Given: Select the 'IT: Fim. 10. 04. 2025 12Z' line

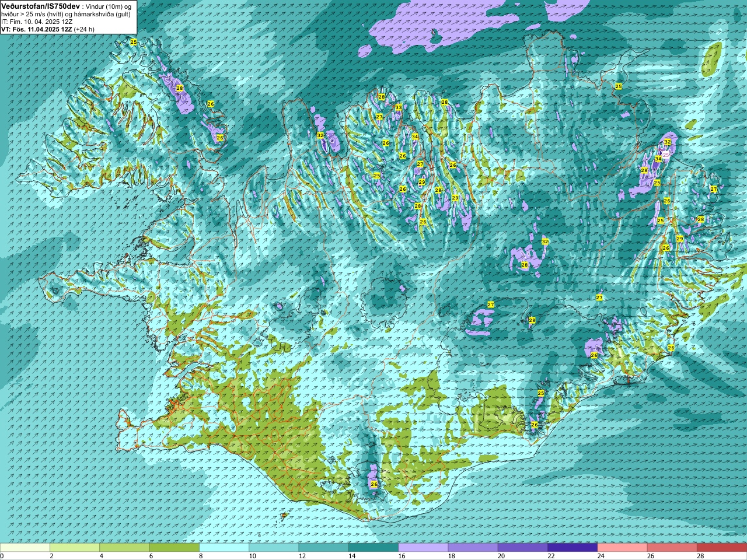Looking at the screenshot, I should click(37, 22).
